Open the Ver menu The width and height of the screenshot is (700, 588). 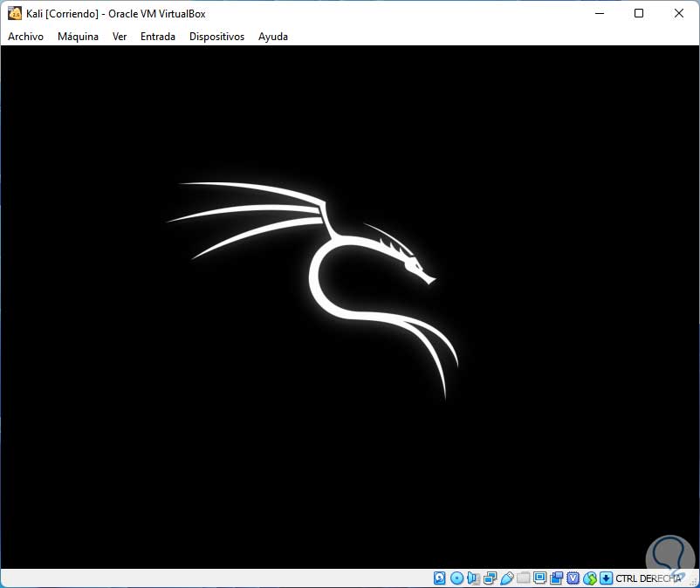(120, 37)
